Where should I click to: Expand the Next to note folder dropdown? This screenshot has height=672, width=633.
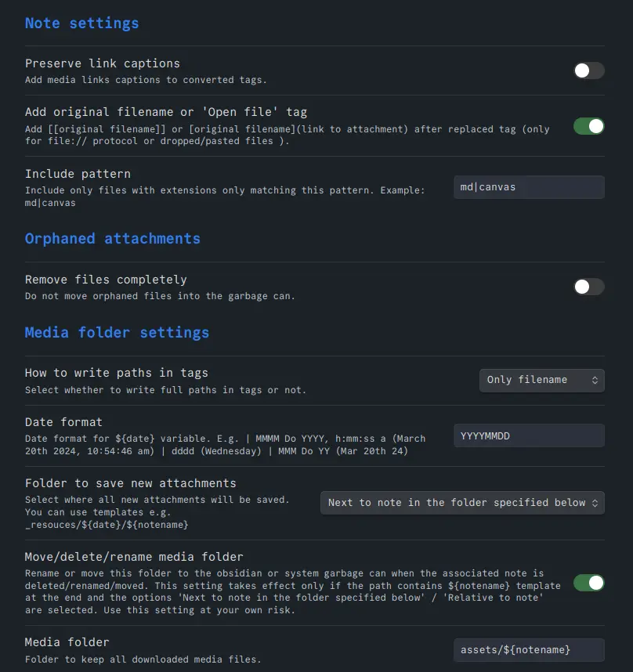[x=462, y=503]
